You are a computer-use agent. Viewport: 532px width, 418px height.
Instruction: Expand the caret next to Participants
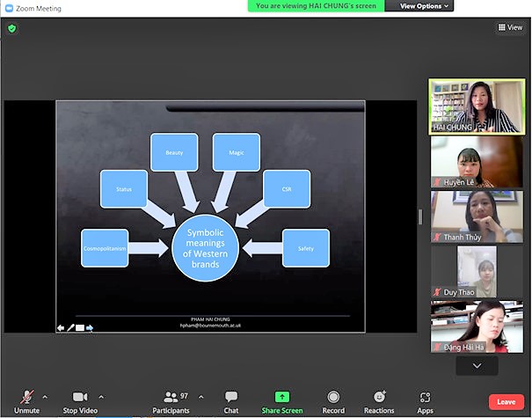click(x=201, y=396)
